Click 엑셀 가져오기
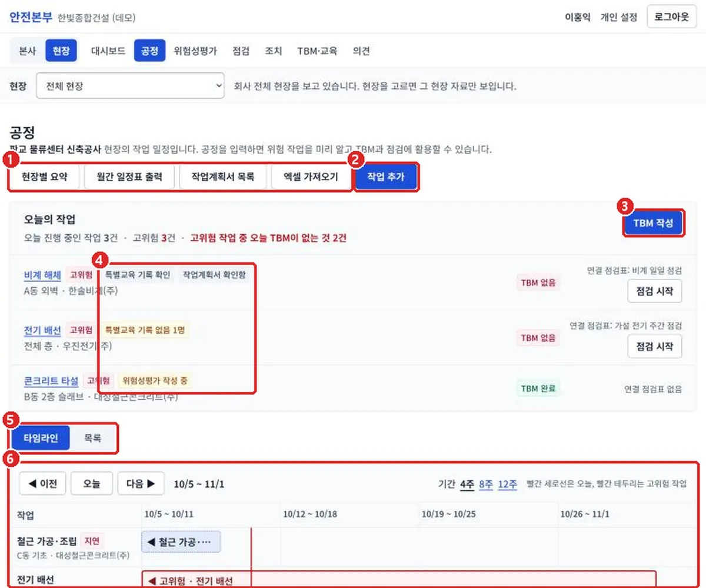 coord(311,177)
